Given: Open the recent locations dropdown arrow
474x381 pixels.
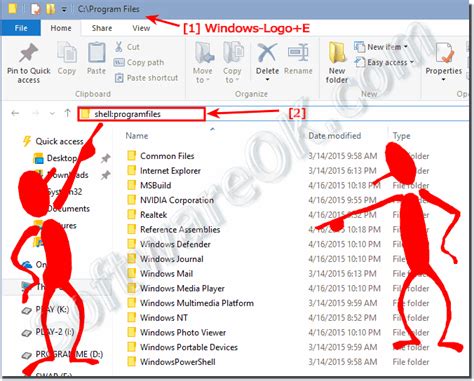Looking at the screenshot, I should (x=52, y=114).
